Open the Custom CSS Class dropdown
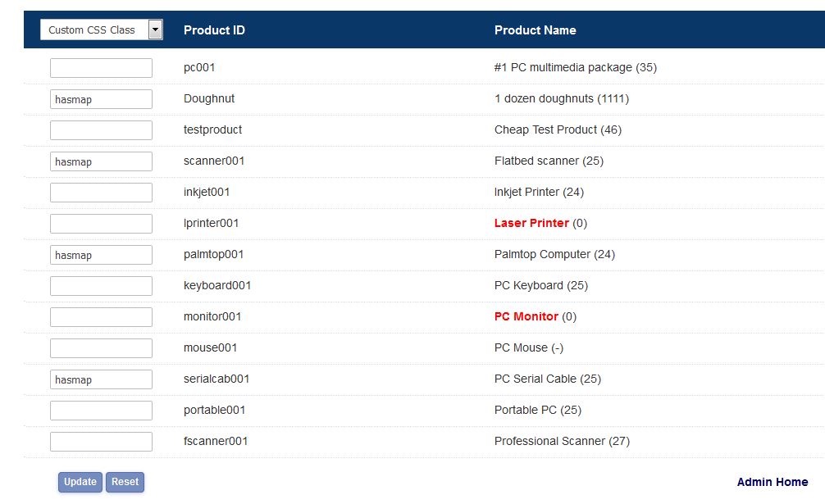The width and height of the screenshot is (825, 504). coord(102,30)
